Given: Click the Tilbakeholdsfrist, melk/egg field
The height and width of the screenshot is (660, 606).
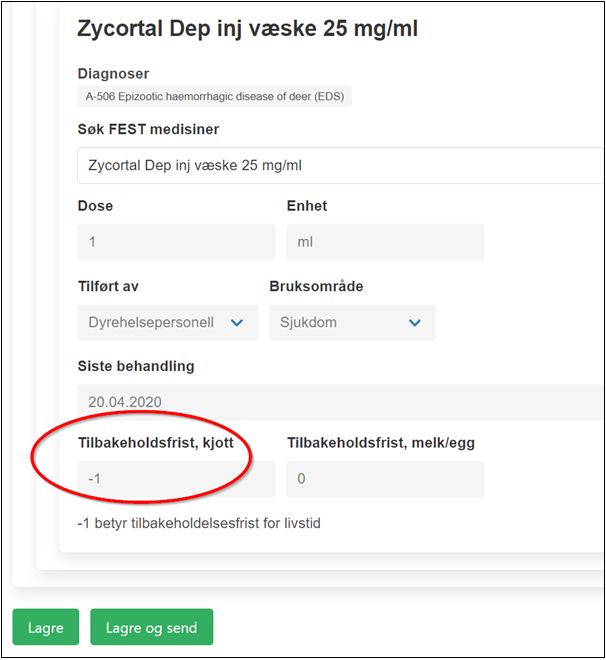Looking at the screenshot, I should 385,479.
